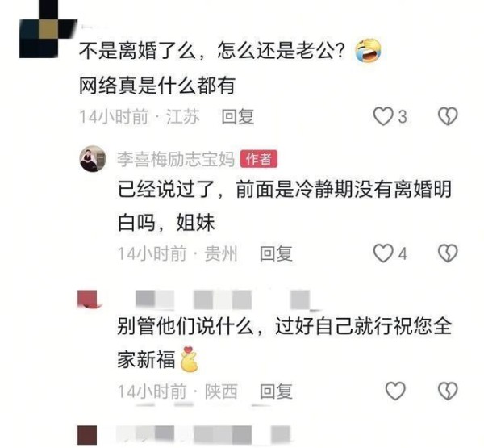Image resolution: width=484 pixels, height=448 pixels.
Task: Tap broken heart on the Shaanxi comment
Action: (448, 391)
